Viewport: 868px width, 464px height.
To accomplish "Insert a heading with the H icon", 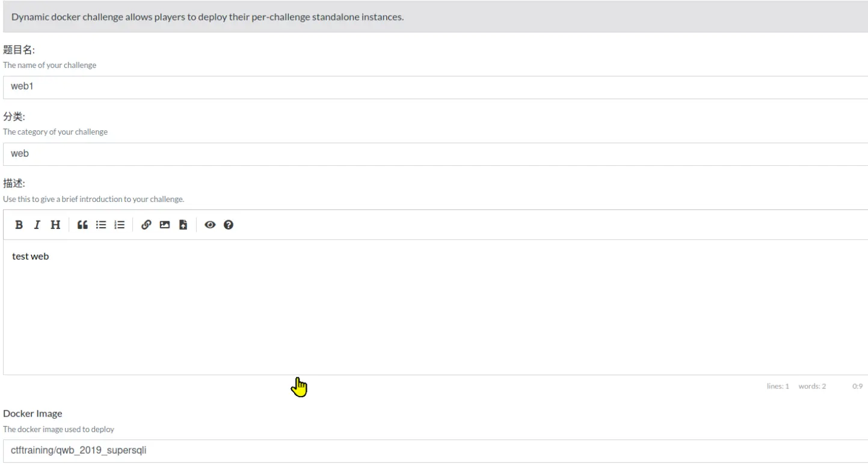I will [x=55, y=225].
